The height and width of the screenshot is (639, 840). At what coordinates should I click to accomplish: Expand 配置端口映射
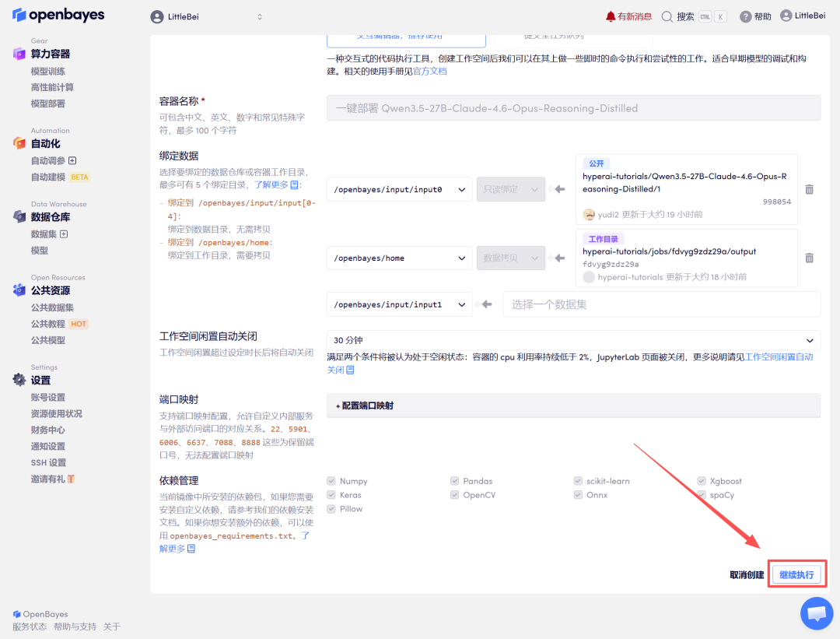(573, 406)
